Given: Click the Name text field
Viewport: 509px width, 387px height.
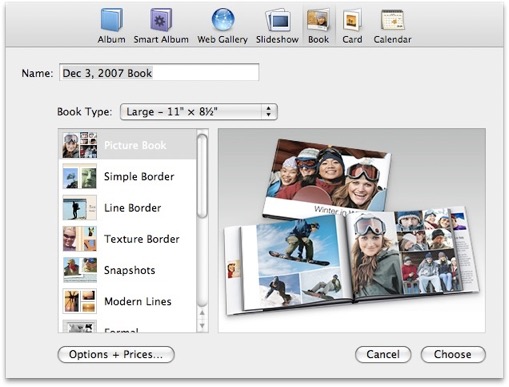Looking at the screenshot, I should point(159,73).
